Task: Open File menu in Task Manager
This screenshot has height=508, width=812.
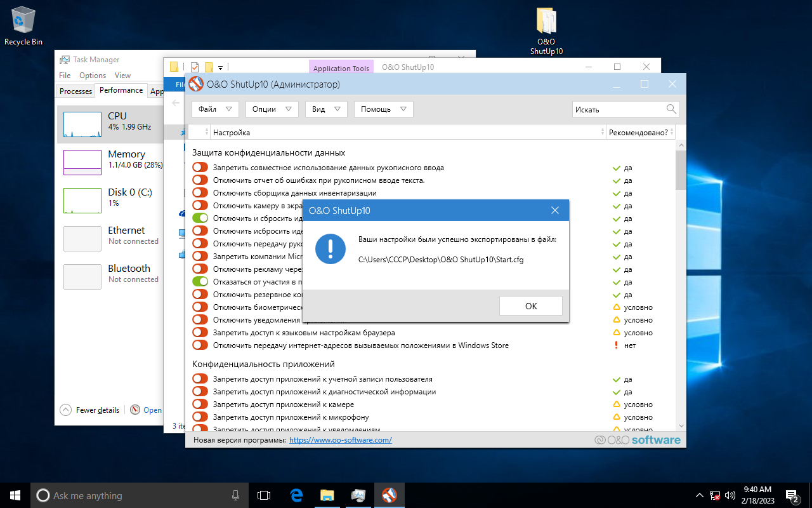Action: click(x=65, y=75)
